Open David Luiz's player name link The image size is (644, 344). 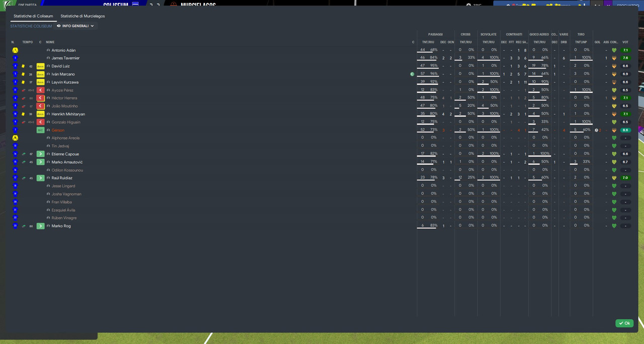(x=60, y=66)
